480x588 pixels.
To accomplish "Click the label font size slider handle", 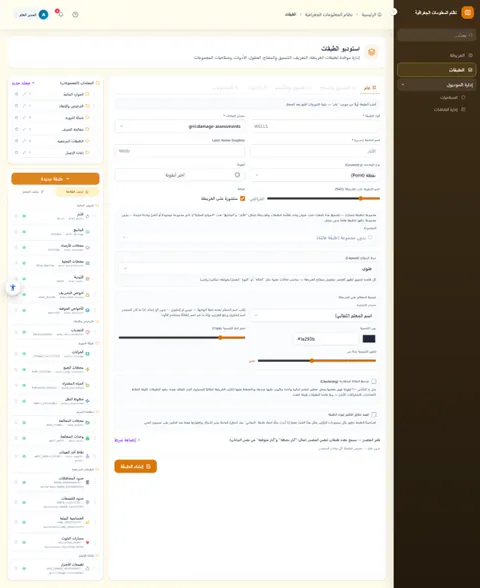I will coord(220,338).
